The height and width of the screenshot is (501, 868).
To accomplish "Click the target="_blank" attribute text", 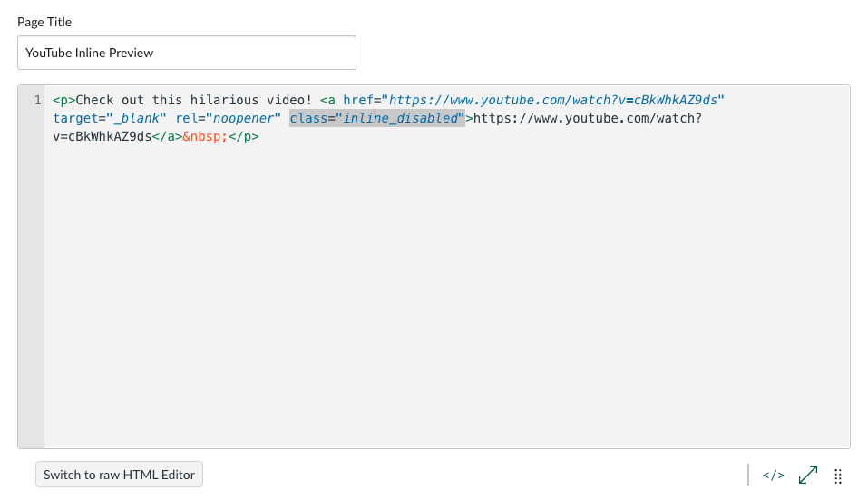I will point(110,118).
